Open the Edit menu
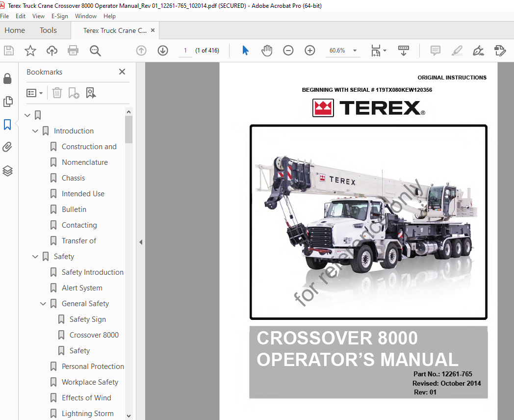514x420 pixels. pyautogui.click(x=21, y=16)
